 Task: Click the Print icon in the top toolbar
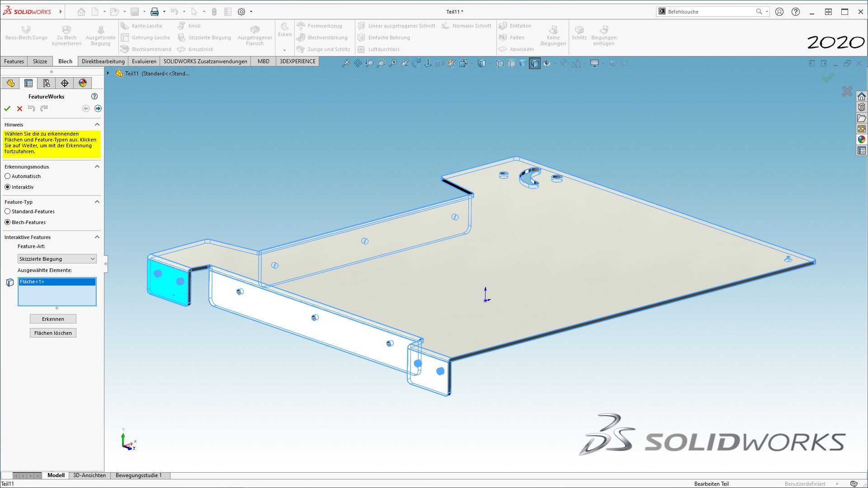coord(155,12)
